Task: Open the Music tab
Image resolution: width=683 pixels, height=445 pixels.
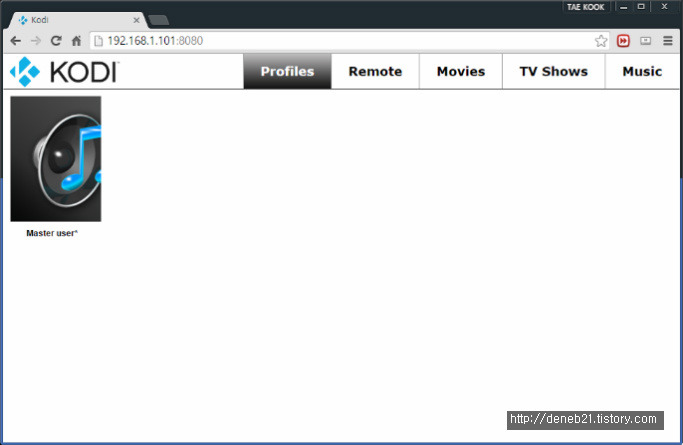Action: pyautogui.click(x=642, y=71)
